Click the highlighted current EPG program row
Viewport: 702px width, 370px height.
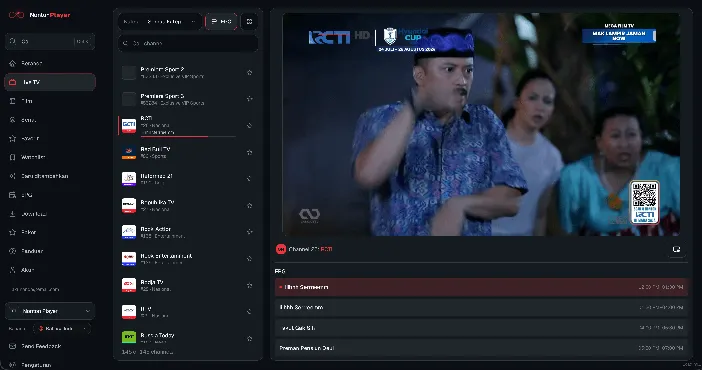pyautogui.click(x=481, y=287)
